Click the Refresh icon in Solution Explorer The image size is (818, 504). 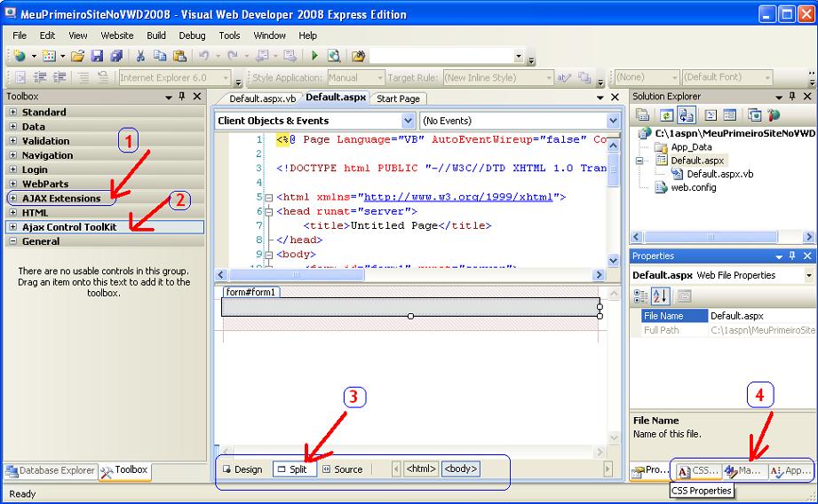(x=666, y=114)
